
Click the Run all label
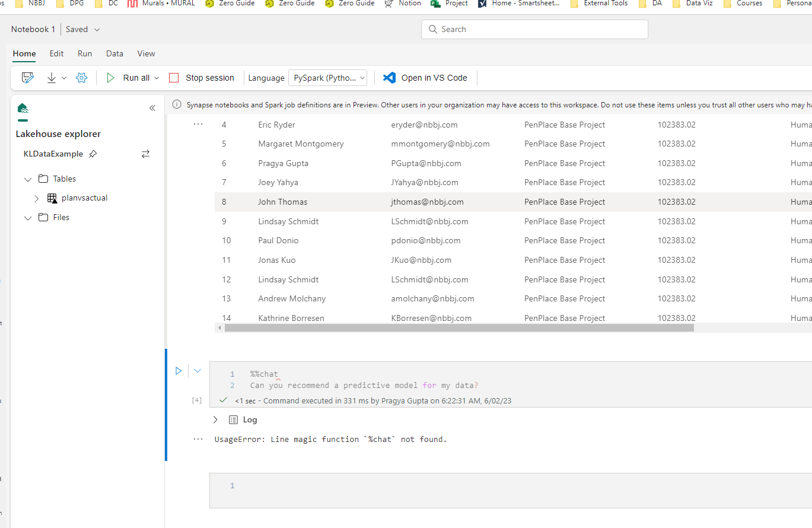pos(136,78)
